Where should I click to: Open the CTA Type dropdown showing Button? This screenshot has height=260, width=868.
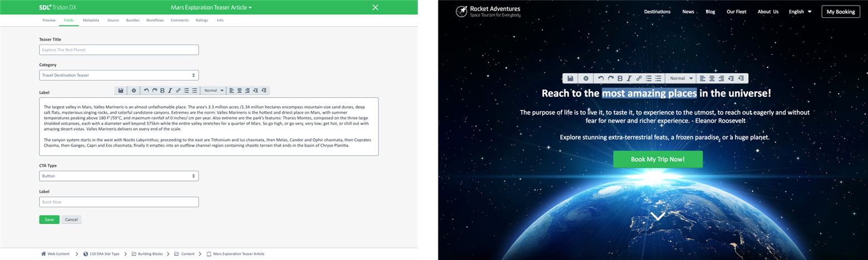[x=119, y=176]
